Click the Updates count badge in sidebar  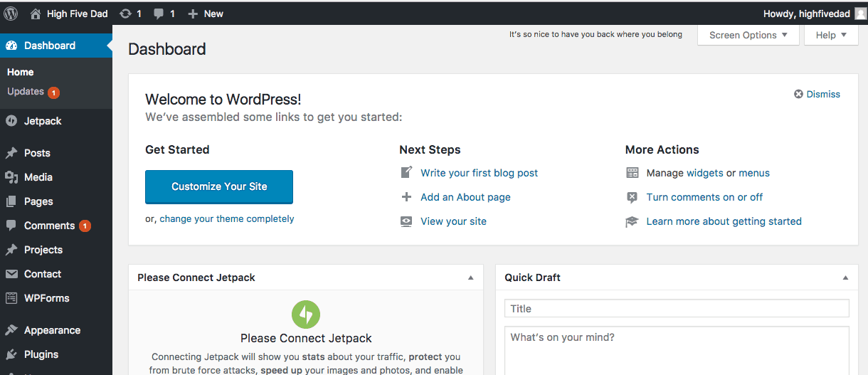click(53, 93)
